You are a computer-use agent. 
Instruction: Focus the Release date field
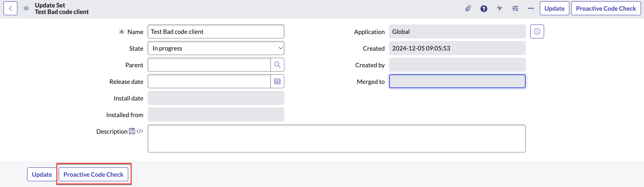click(209, 81)
